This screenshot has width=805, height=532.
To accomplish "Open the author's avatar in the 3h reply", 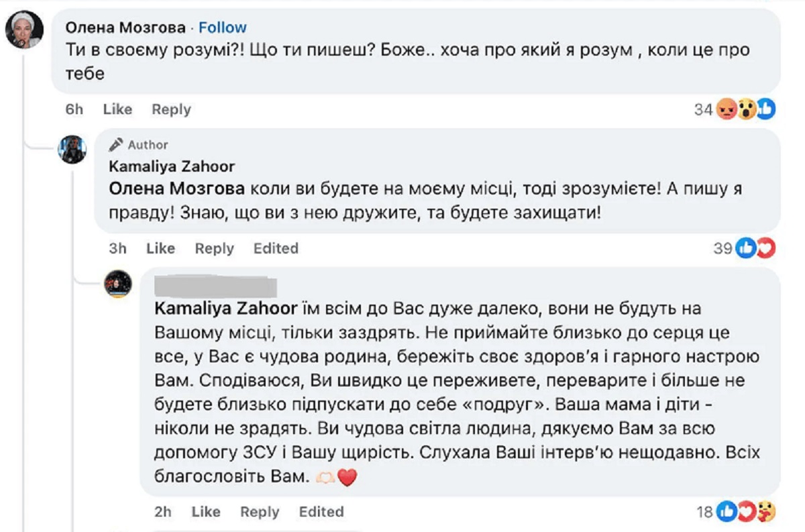I will [x=73, y=149].
